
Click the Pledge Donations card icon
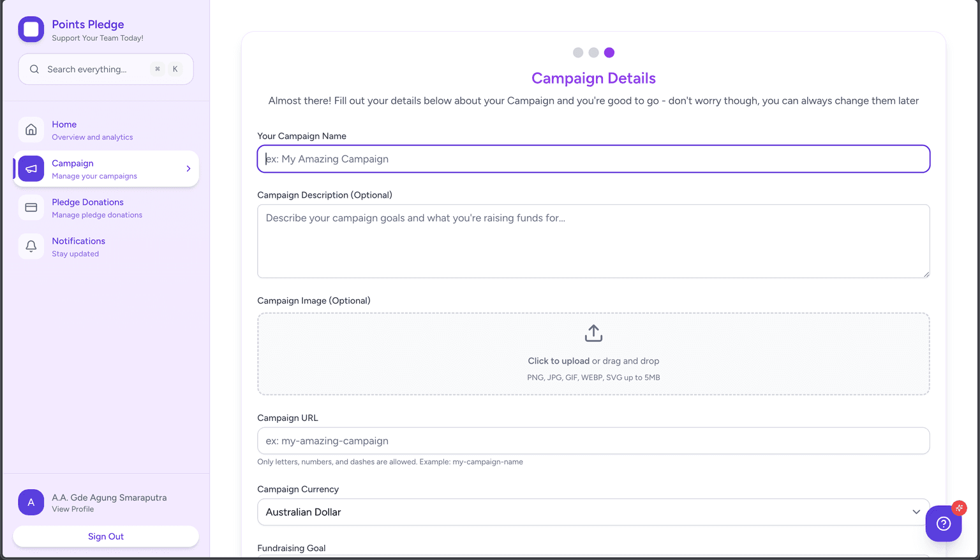31,208
